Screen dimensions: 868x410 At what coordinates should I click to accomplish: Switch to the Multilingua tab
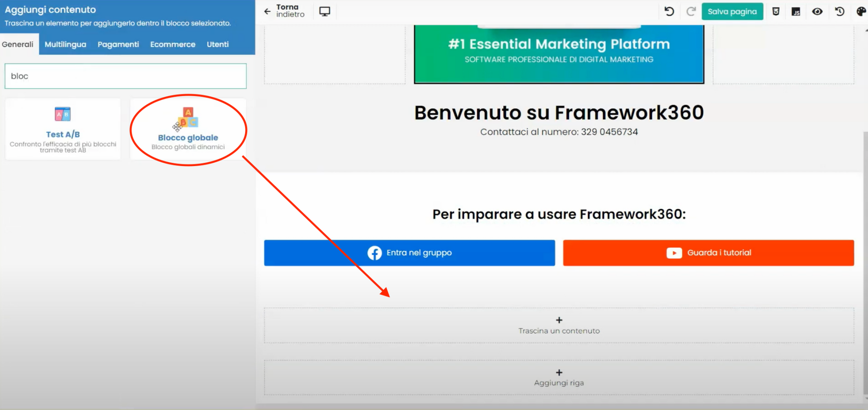[x=66, y=44]
